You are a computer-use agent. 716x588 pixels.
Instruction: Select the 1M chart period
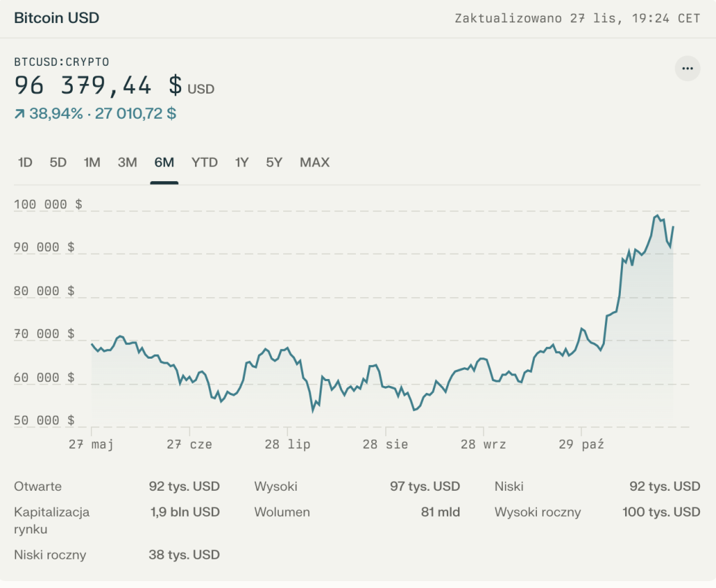tap(92, 162)
